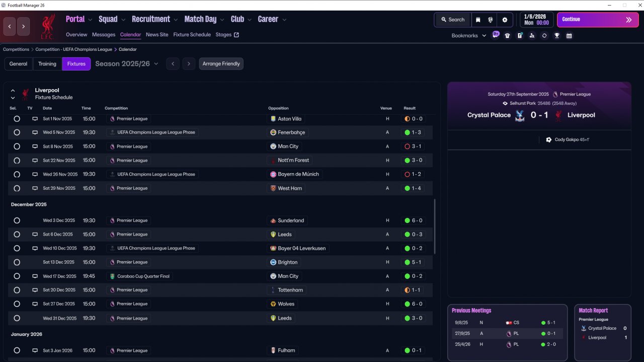Click the up chevron beside Liverpool Fixture Schedule
This screenshot has width=644, height=362.
click(x=13, y=91)
